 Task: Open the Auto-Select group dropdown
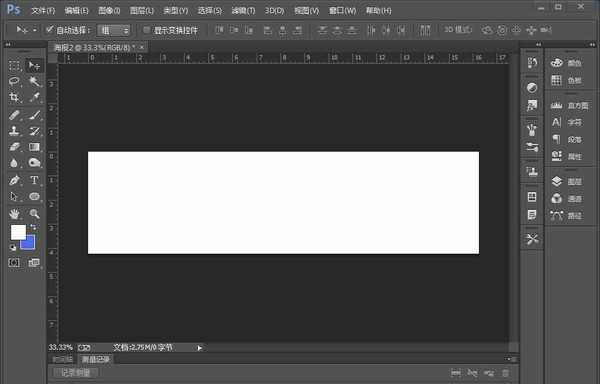(113, 30)
